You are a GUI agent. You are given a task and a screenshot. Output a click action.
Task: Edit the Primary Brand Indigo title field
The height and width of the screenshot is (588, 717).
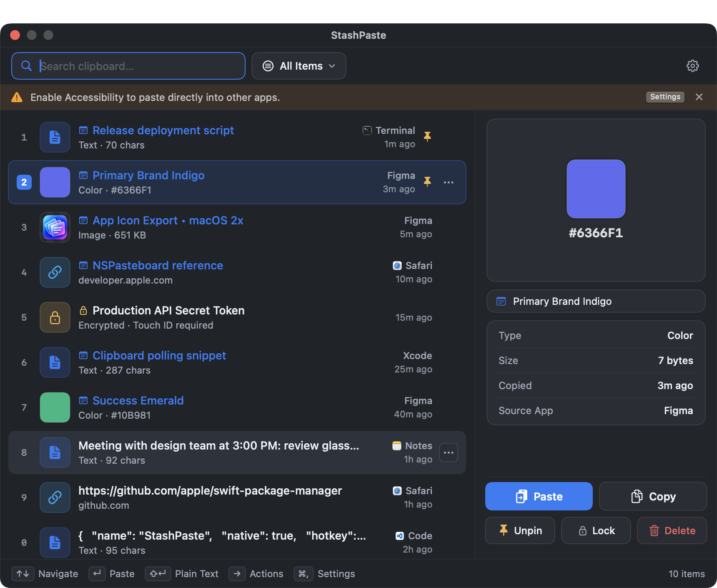pos(596,301)
